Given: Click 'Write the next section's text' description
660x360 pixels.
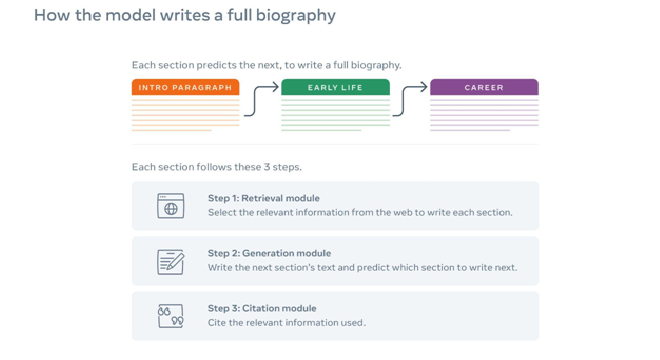Looking at the screenshot, I should pyautogui.click(x=362, y=268).
